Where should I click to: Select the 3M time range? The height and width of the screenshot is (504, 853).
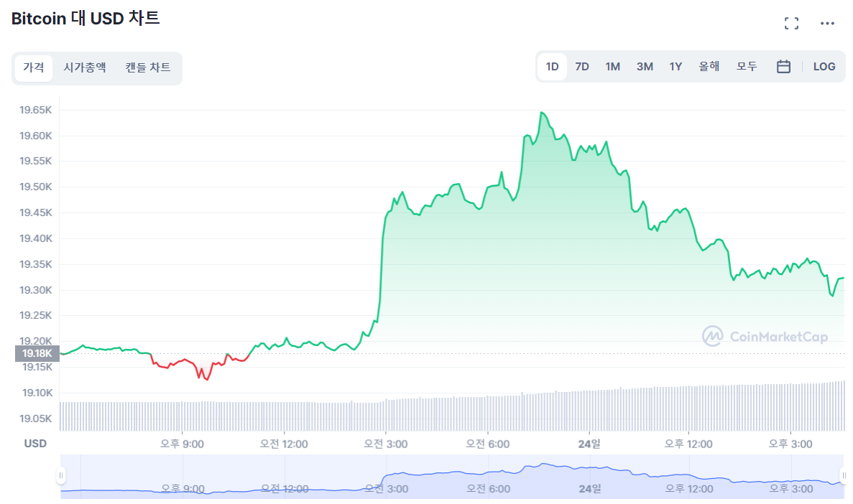645,66
